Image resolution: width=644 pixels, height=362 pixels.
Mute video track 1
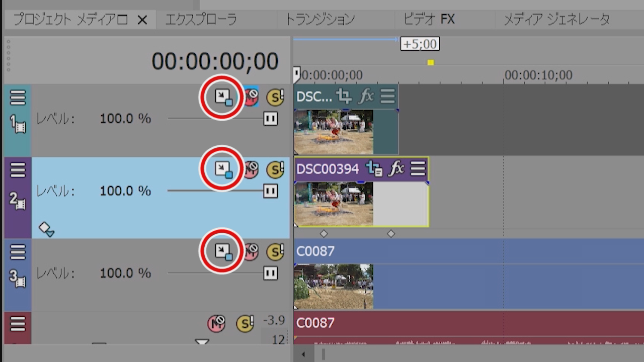click(251, 97)
